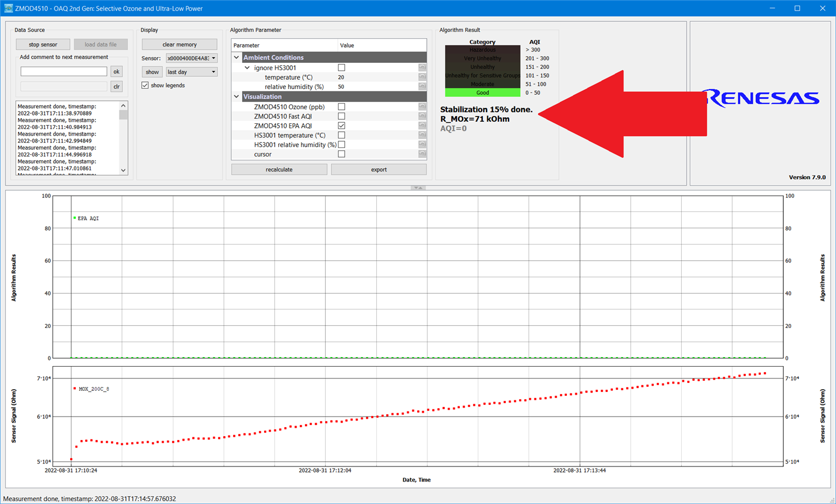
Task: Open the Sensor ID dropdown
Action: coord(191,58)
